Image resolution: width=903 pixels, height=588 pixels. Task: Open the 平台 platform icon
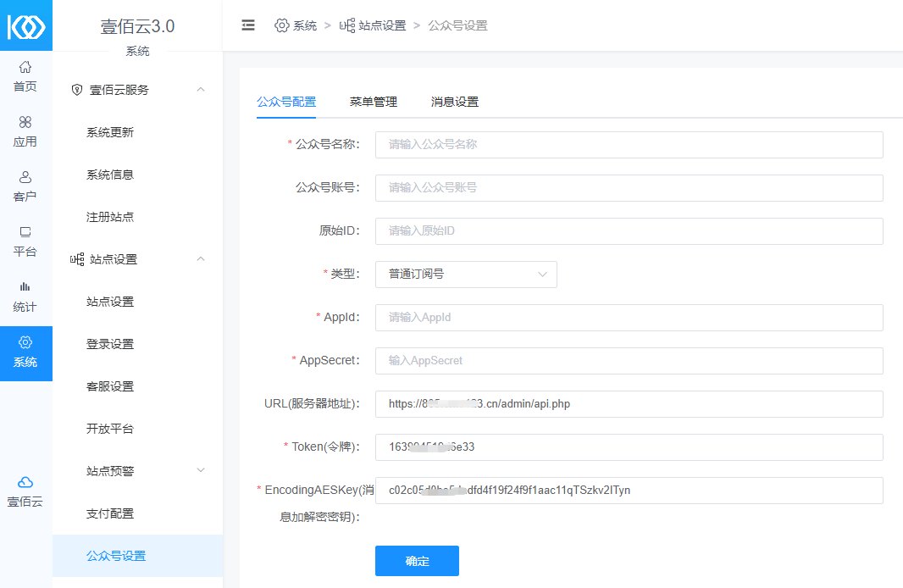pyautogui.click(x=25, y=232)
